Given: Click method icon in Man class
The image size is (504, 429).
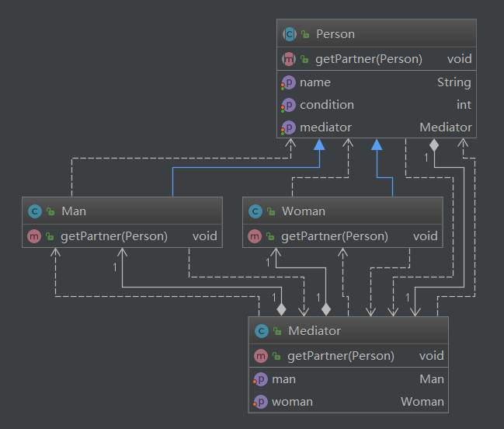Looking at the screenshot, I should pyautogui.click(x=34, y=236).
